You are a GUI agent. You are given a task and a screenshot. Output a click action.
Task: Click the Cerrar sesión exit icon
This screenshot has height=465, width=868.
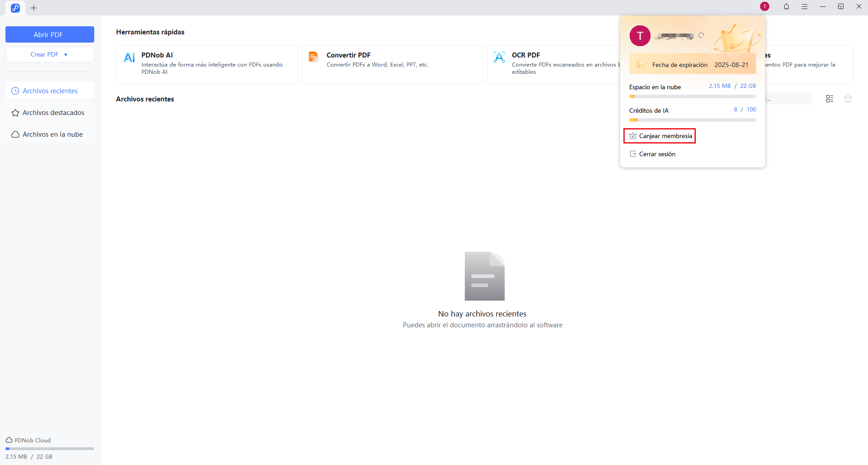(633, 154)
